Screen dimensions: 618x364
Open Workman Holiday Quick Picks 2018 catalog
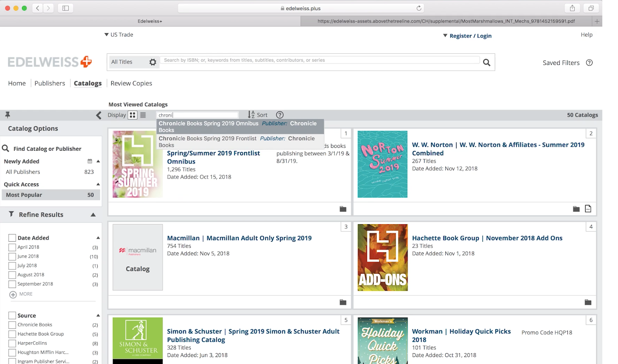click(x=461, y=335)
